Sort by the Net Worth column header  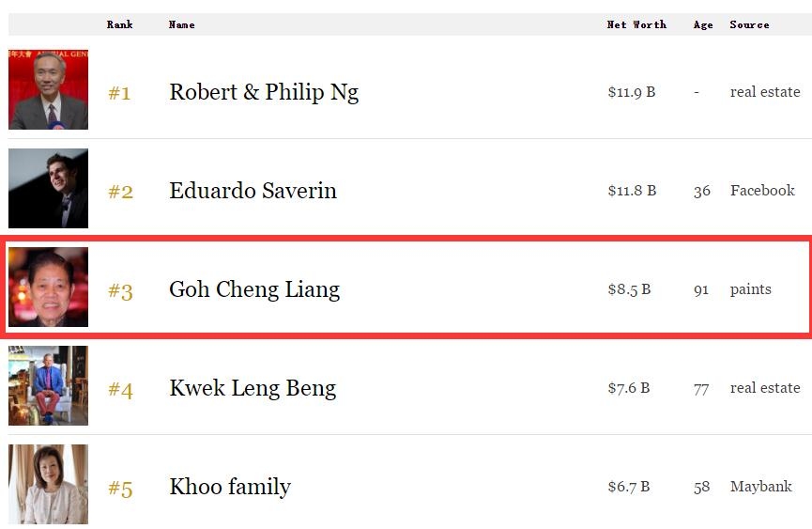click(636, 24)
